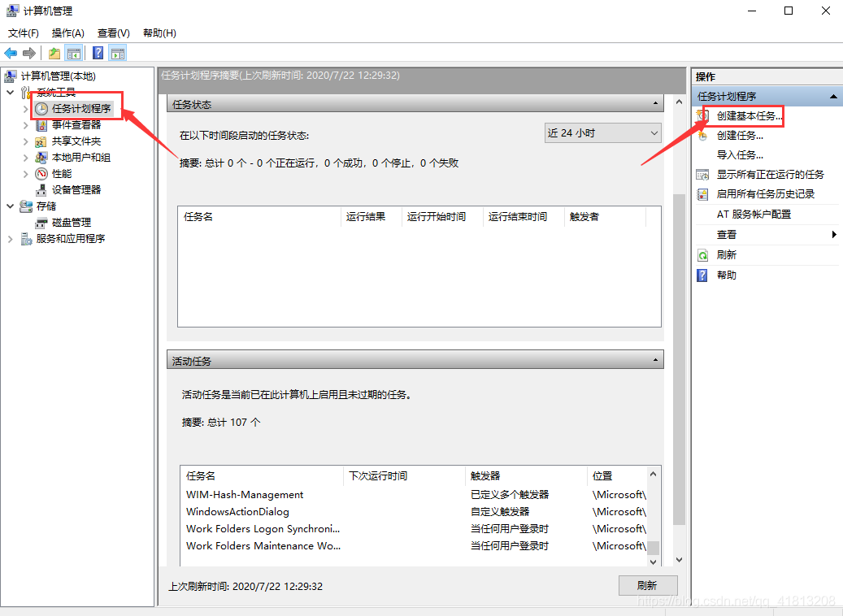
Task: Click the main pane scroll-down arrow
Action: (x=679, y=560)
